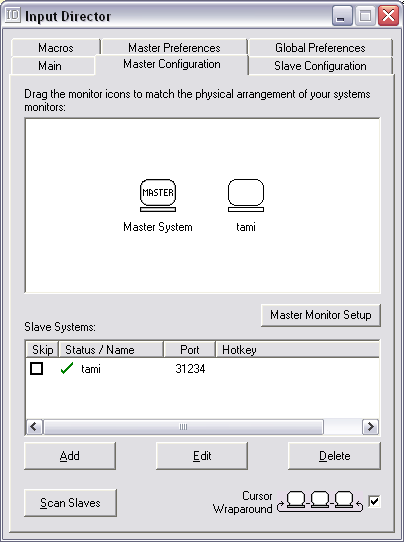Close the Input Director window

[x=388, y=16]
